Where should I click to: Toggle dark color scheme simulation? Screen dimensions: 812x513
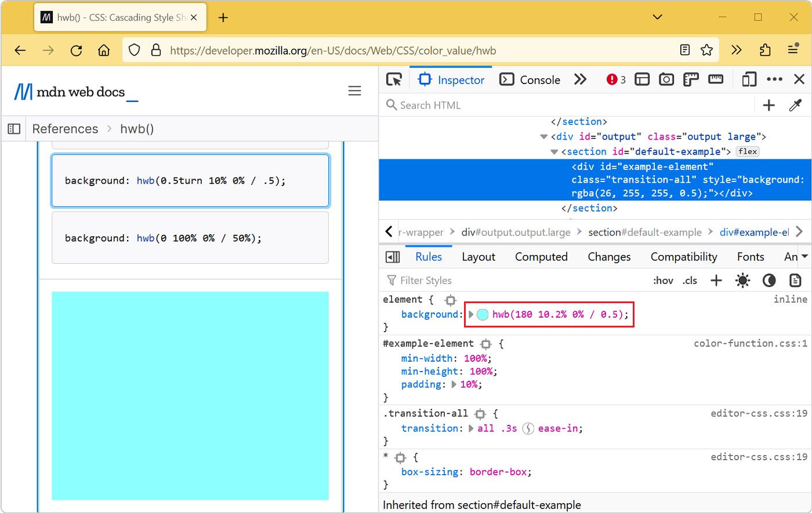tap(769, 280)
